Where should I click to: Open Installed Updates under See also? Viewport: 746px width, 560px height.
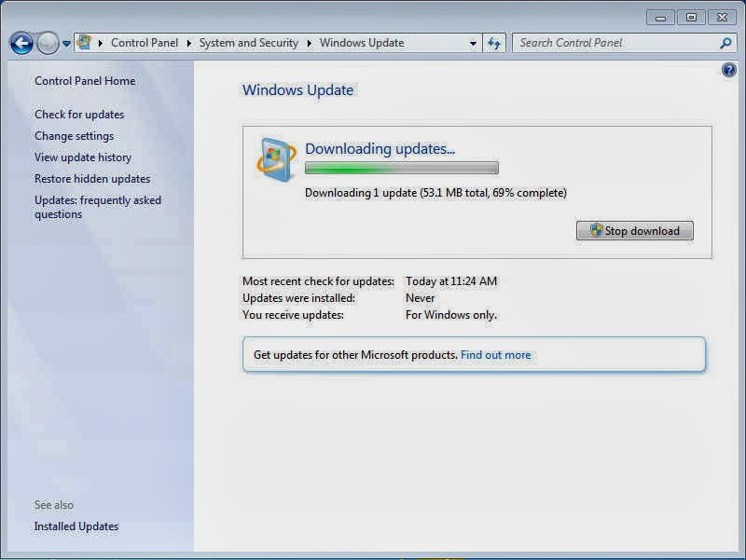76,526
